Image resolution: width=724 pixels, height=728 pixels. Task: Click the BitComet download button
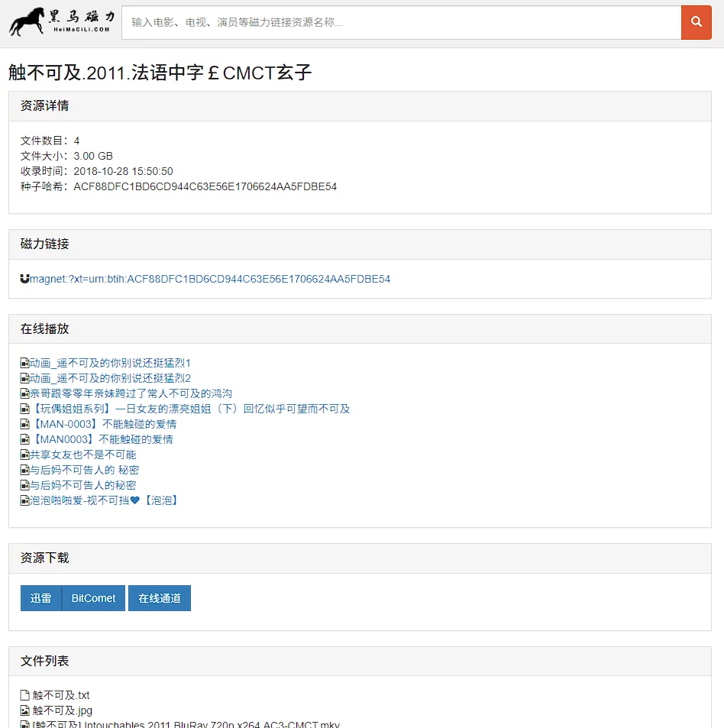[93, 598]
